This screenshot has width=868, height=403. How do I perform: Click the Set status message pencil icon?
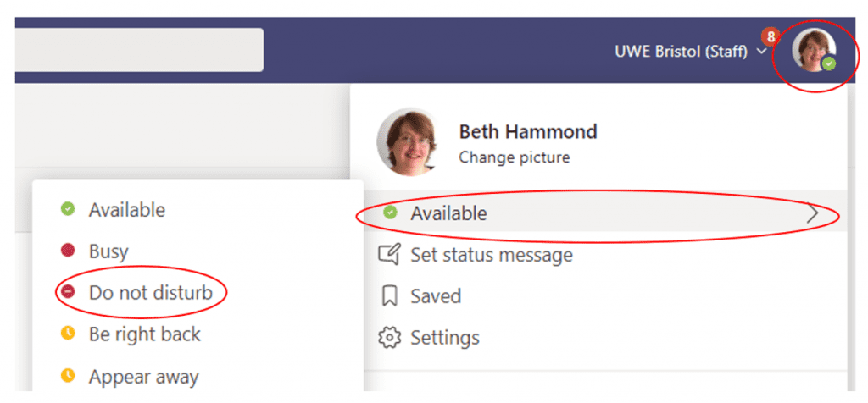tap(388, 255)
